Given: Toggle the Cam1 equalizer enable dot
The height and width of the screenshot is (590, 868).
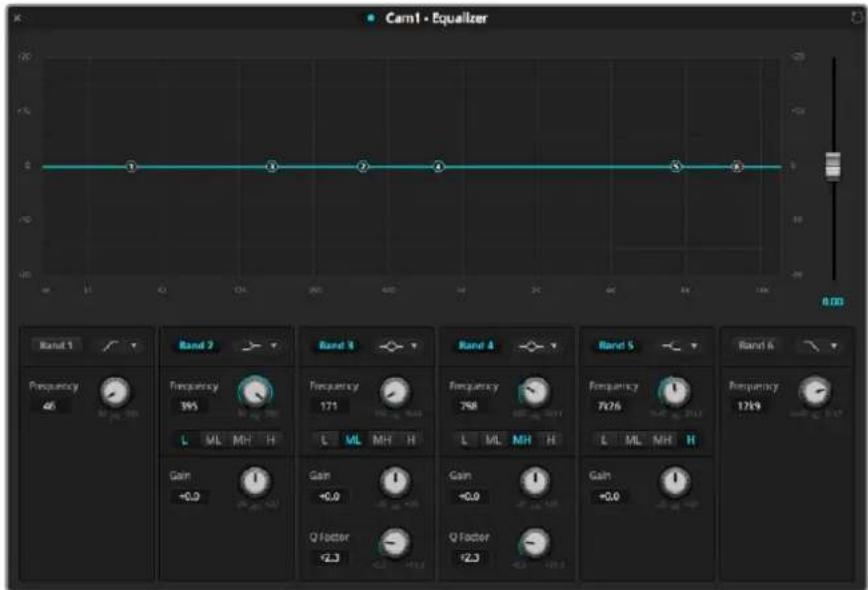Looking at the screenshot, I should pyautogui.click(x=370, y=18).
